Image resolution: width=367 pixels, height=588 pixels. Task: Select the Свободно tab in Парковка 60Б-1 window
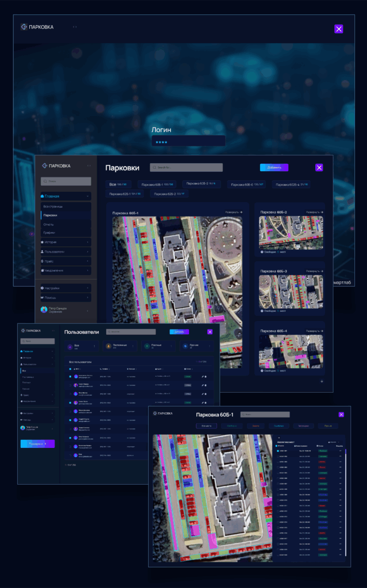(231, 426)
